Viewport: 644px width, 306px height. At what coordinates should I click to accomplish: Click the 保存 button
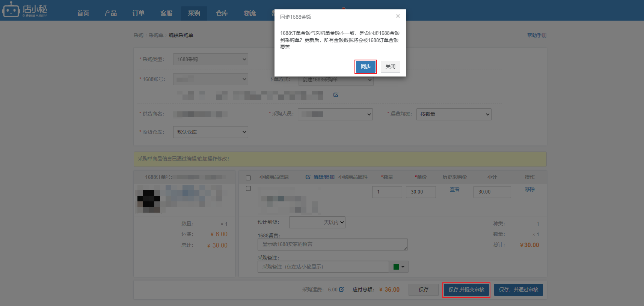tap(424, 290)
